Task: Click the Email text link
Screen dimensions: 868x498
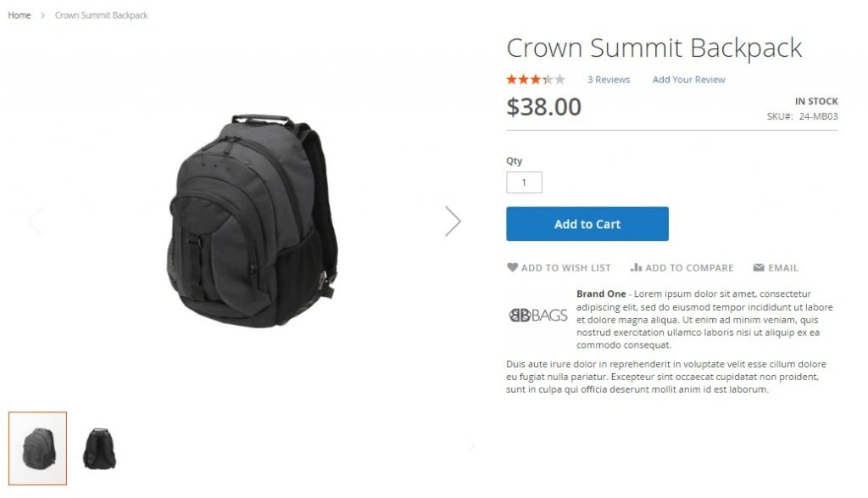Action: point(782,268)
